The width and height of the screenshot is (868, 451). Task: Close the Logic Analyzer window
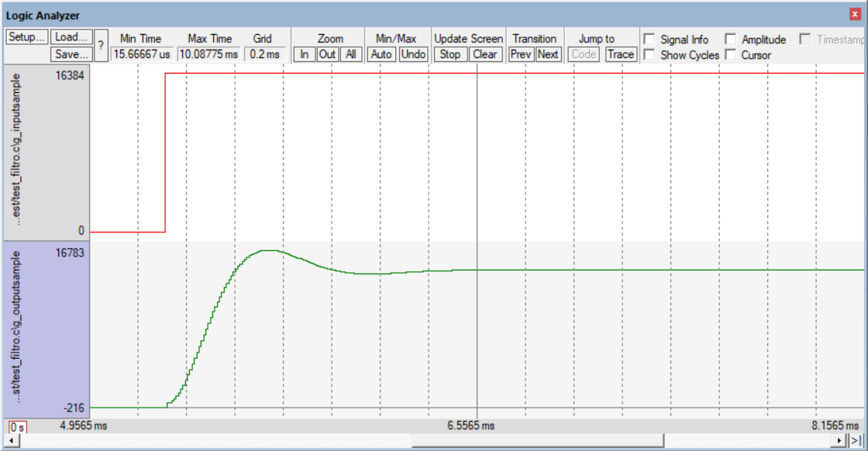coord(855,15)
